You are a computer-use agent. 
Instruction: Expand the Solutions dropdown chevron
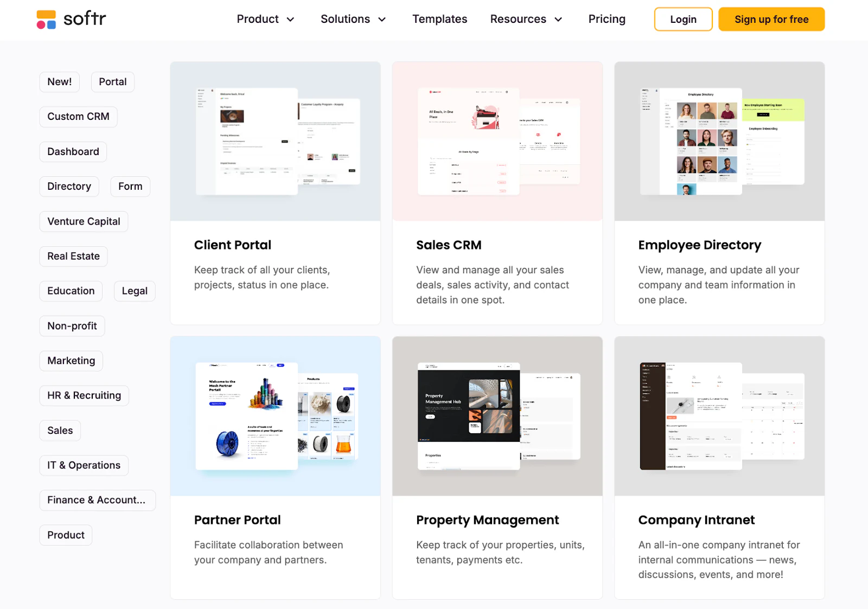[x=382, y=20]
